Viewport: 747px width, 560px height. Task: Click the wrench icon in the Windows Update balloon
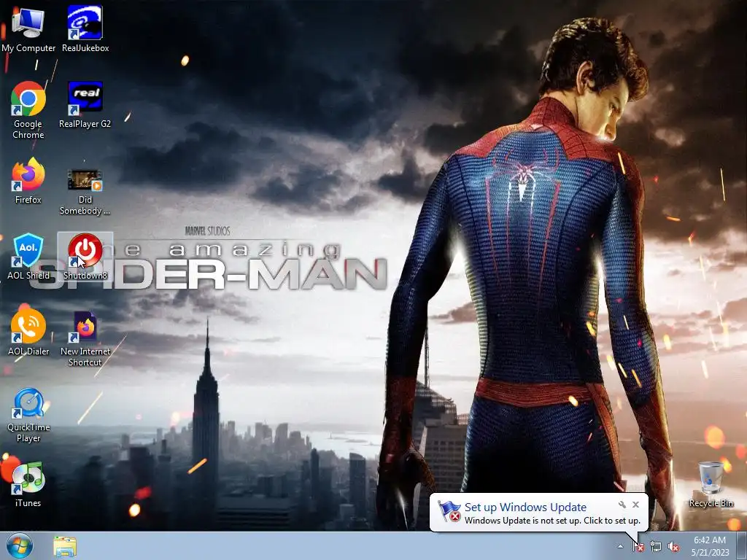pyautogui.click(x=622, y=505)
